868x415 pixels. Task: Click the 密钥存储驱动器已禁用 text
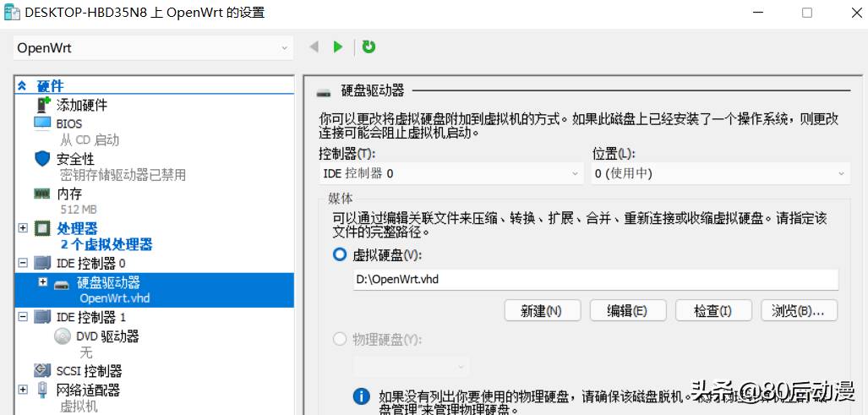[123, 176]
